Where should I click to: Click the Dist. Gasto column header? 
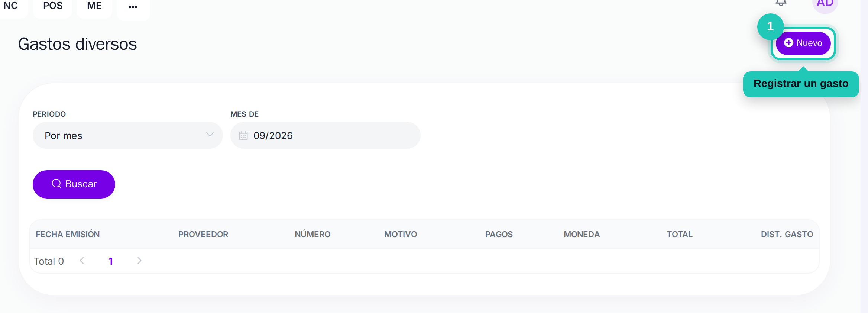click(x=787, y=234)
